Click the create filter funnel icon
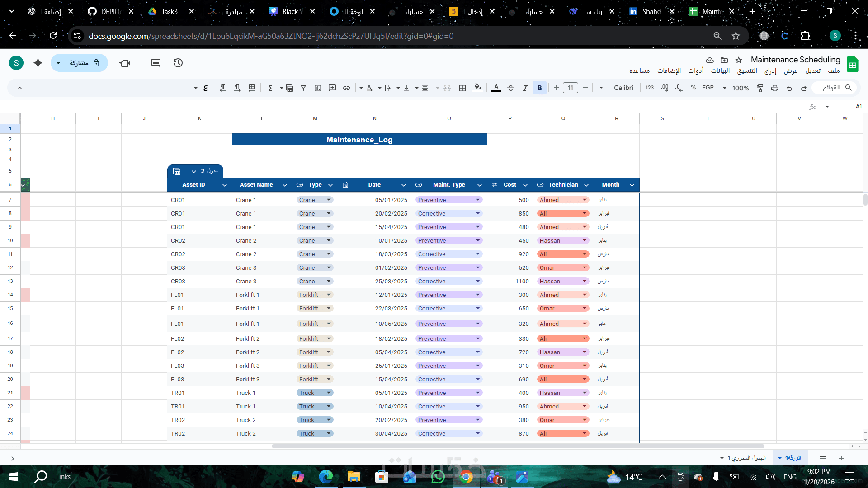This screenshot has height=488, width=868. 303,88
